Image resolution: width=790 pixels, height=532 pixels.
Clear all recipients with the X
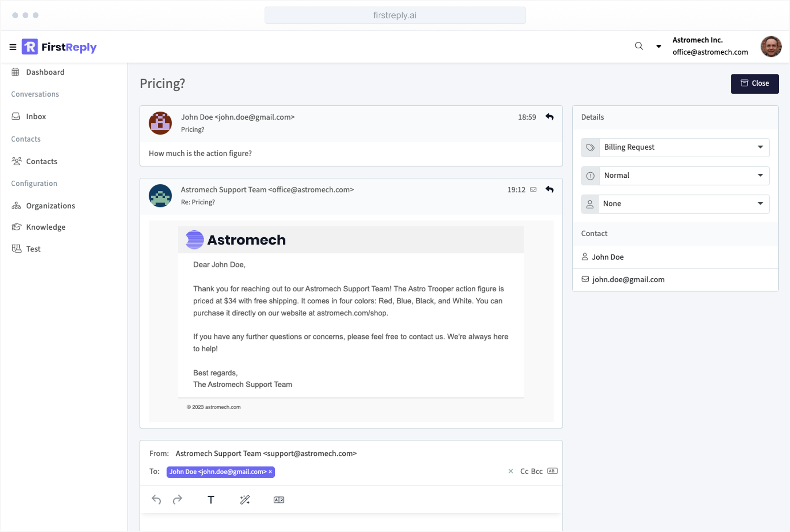(511, 471)
